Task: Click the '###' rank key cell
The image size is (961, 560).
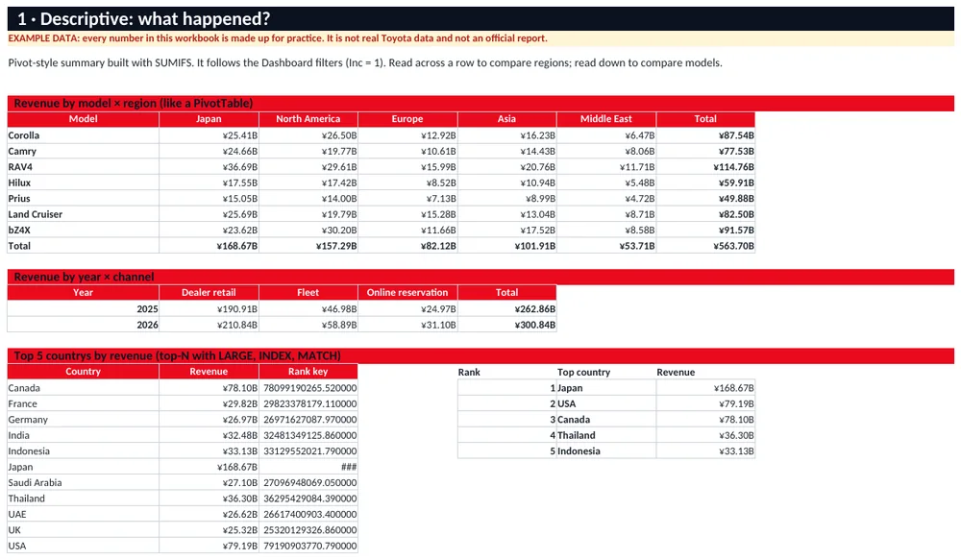Action: click(308, 467)
